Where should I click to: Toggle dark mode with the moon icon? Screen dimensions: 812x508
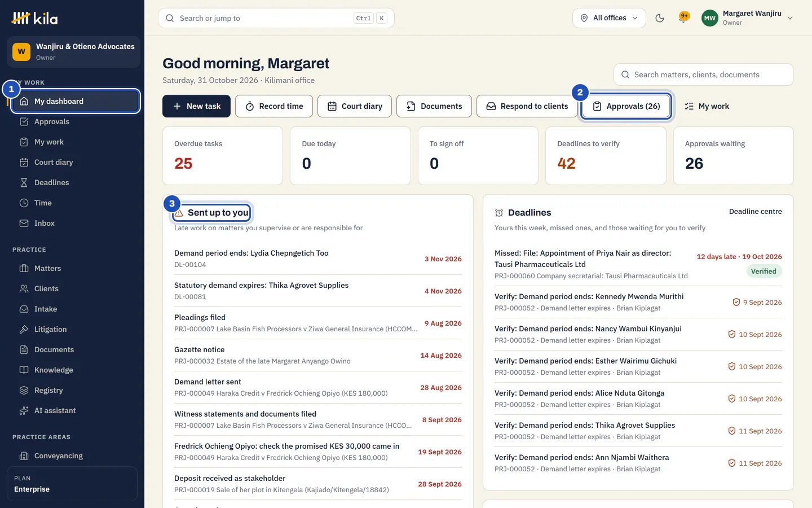point(660,18)
